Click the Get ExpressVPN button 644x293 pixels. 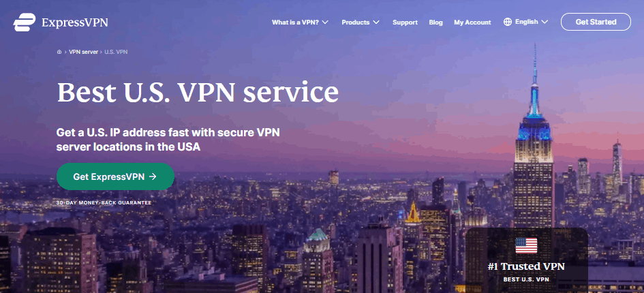pos(115,176)
